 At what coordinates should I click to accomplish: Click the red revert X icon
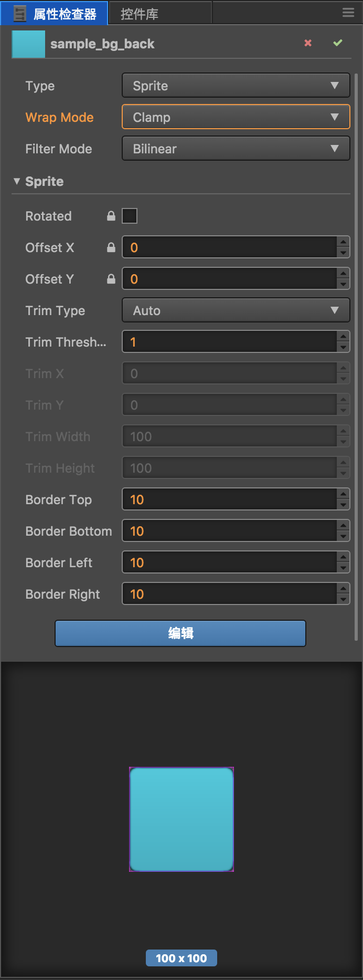click(x=308, y=43)
